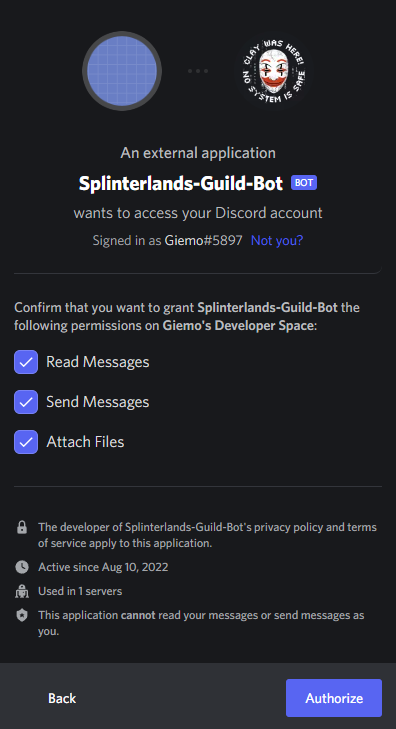The height and width of the screenshot is (729, 396).
Task: Click the BOT badge next to app name
Action: [304, 183]
